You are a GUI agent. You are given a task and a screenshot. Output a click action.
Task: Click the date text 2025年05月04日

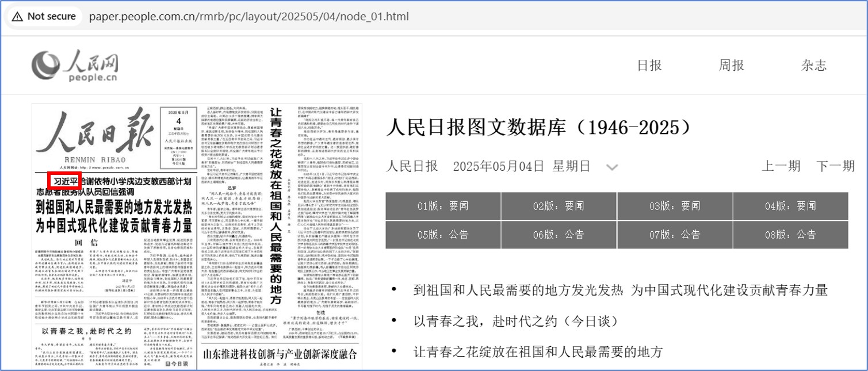[x=499, y=166]
